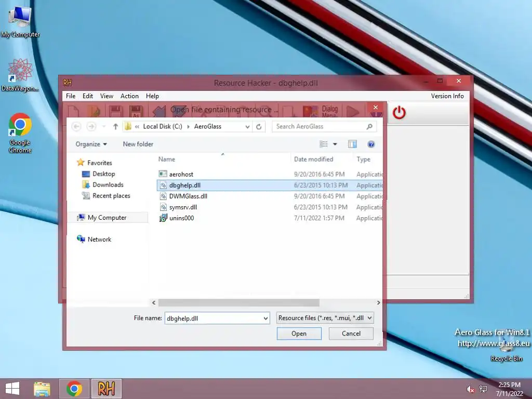Click the Cancel button

351,334
